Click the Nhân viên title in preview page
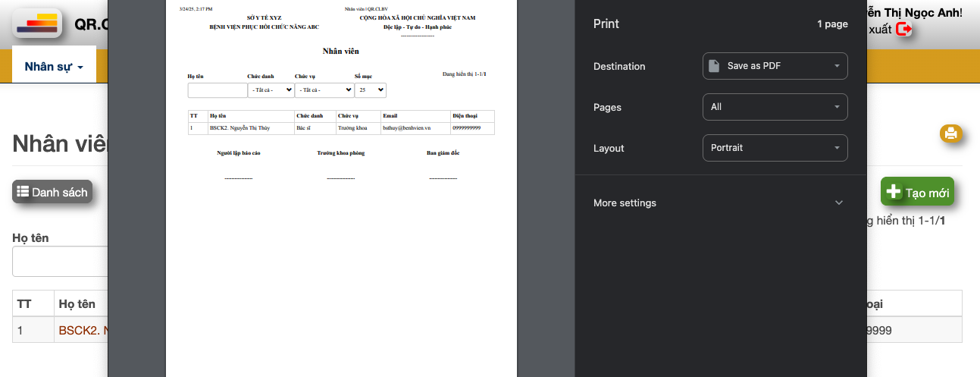The width and height of the screenshot is (980, 377). tap(340, 51)
